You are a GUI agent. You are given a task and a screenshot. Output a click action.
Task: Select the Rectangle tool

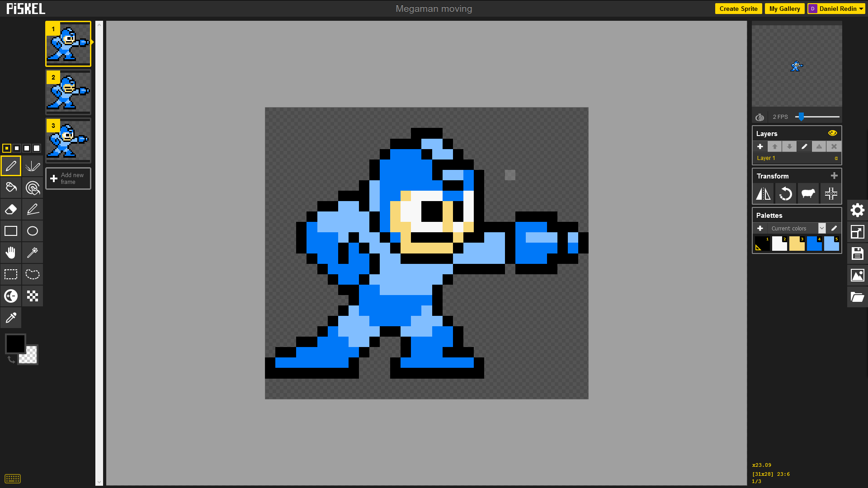coord(11,231)
